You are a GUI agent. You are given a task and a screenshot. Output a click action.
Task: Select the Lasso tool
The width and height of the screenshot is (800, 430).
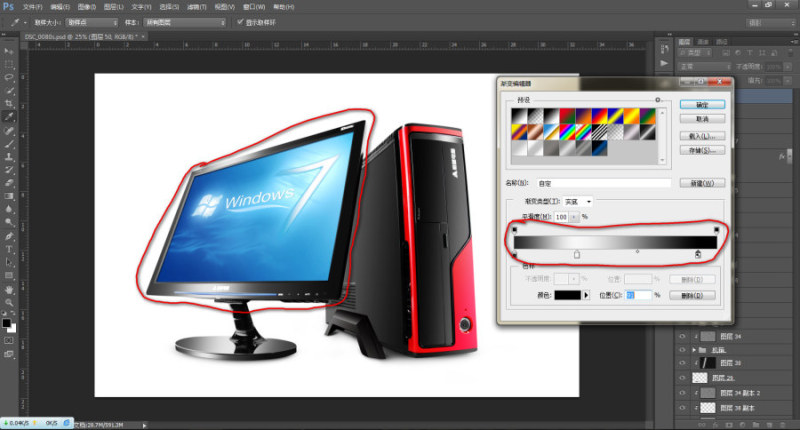click(x=9, y=78)
